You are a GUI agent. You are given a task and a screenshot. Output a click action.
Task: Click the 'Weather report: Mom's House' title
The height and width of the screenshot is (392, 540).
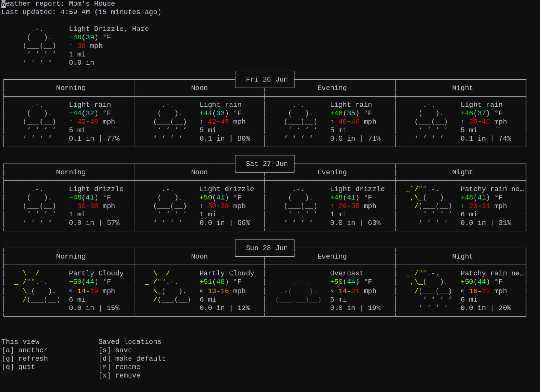[58, 4]
